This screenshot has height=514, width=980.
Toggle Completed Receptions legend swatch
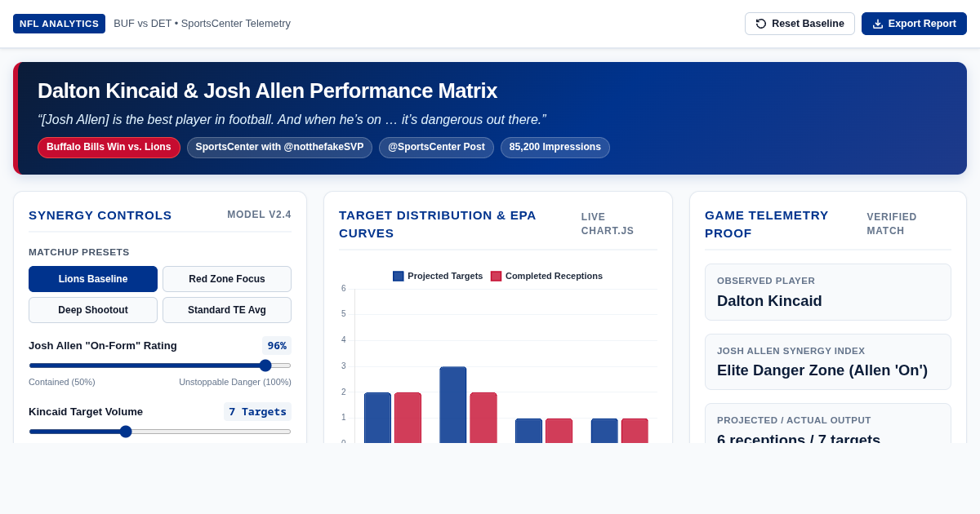click(496, 276)
